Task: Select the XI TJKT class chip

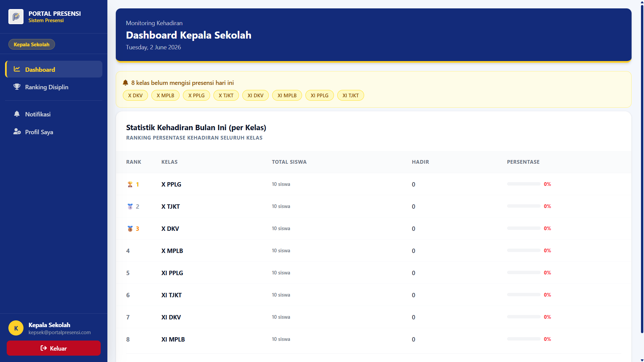Action: coord(351,95)
